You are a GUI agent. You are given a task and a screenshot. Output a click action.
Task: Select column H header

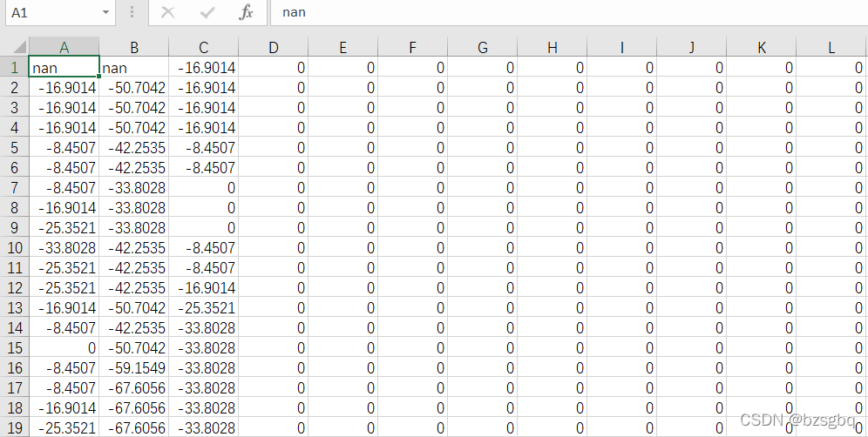553,47
